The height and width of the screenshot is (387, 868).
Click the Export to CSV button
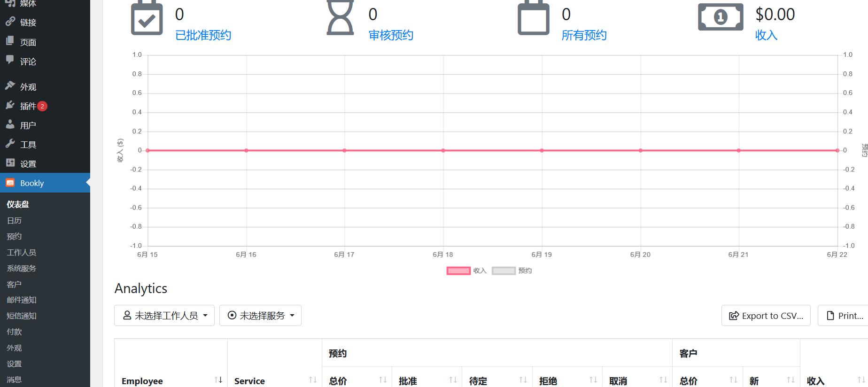pyautogui.click(x=766, y=316)
